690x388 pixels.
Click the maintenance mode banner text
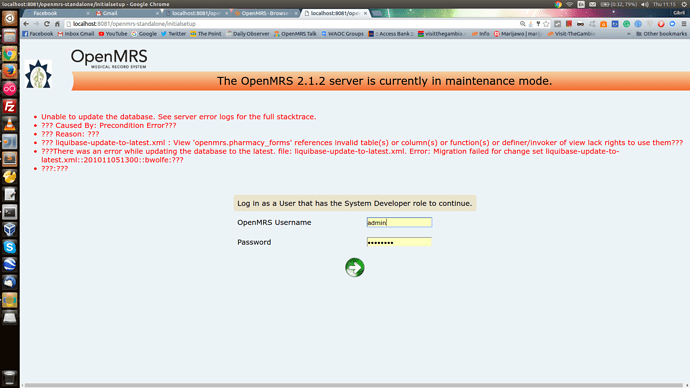(384, 81)
